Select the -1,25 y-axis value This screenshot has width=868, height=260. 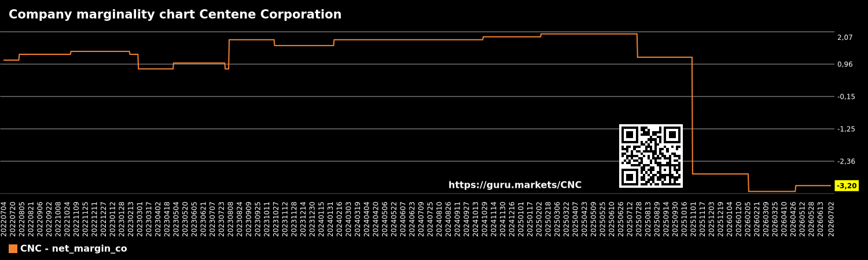click(x=846, y=129)
